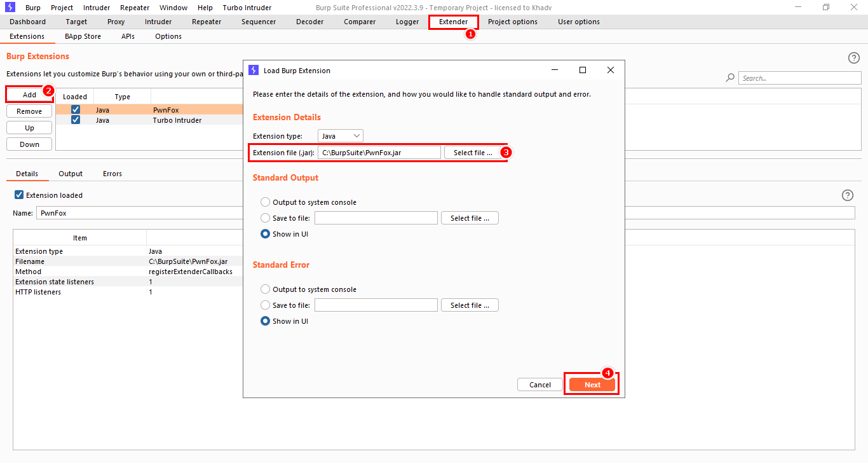This screenshot has width=868, height=463.
Task: Open the Turbo Intruder menu
Action: tap(247, 8)
